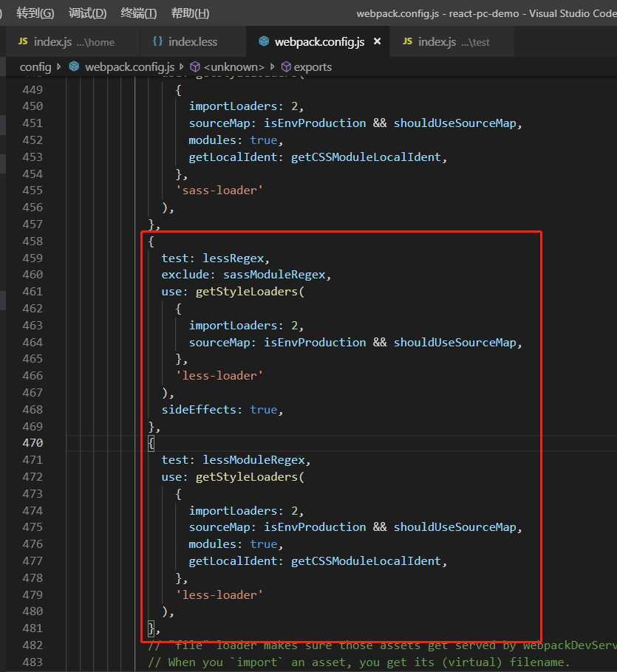617x672 pixels.
Task: Click the braces icon on index.less tab
Action: 158,41
